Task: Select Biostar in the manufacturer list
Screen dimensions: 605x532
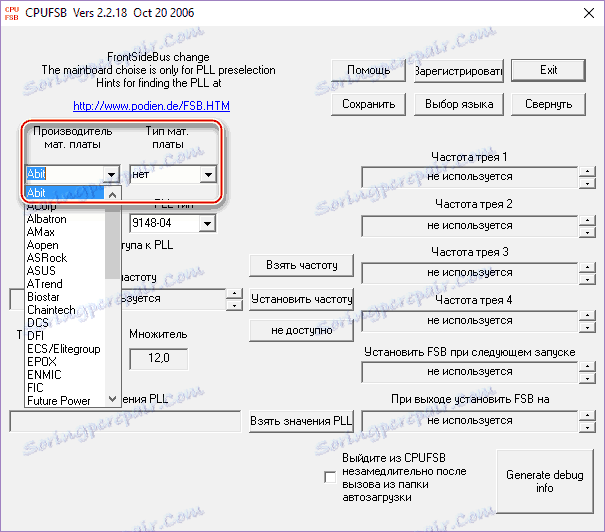Action: (x=65, y=297)
